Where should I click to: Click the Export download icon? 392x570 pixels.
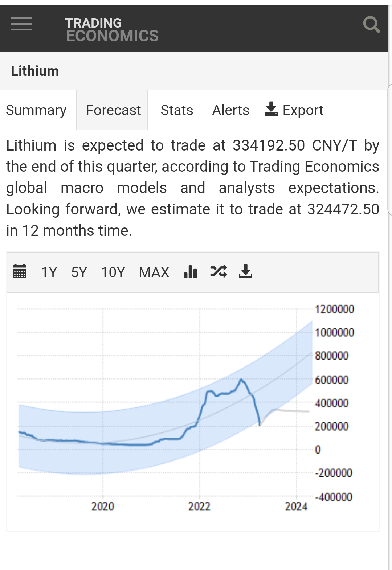click(x=271, y=109)
